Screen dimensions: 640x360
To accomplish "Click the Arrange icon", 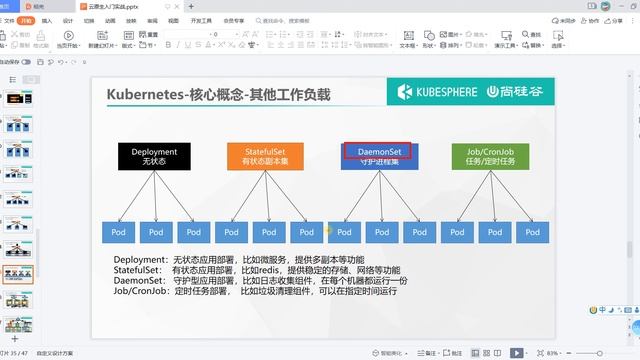I will 443,45.
